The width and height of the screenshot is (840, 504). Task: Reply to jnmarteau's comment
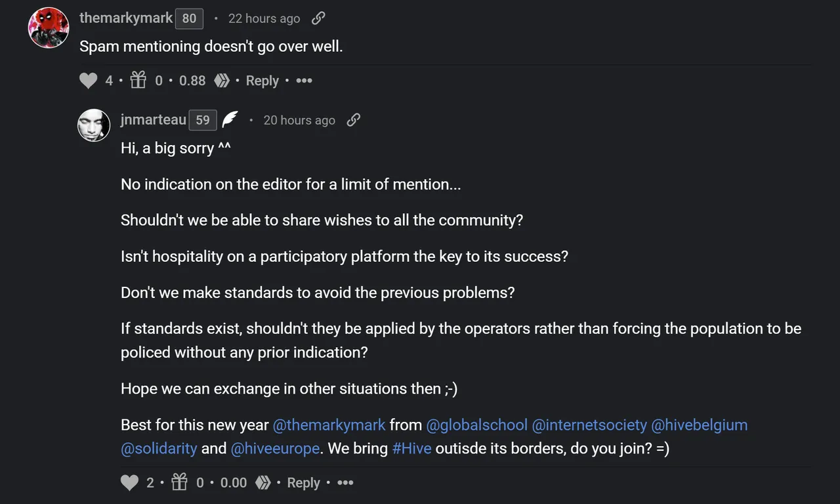[x=304, y=483]
